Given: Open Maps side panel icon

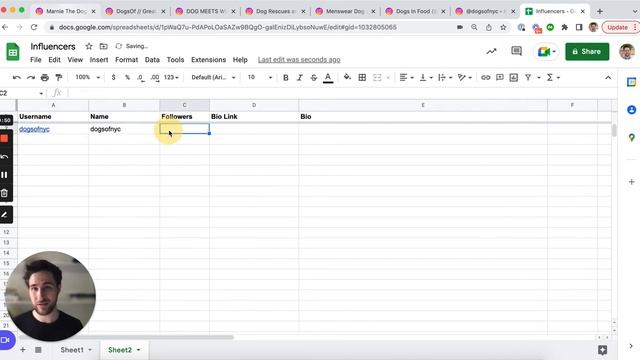Looking at the screenshot, I should pos(631,138).
